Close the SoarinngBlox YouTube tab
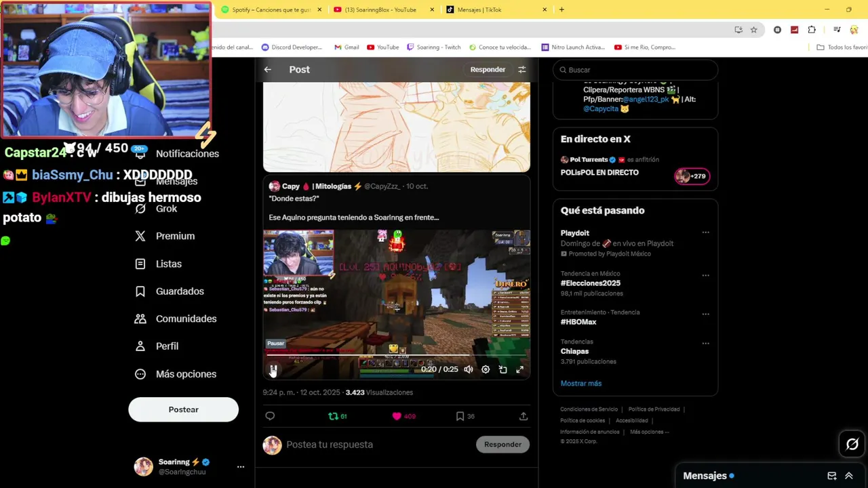The width and height of the screenshot is (868, 488). coord(433,9)
